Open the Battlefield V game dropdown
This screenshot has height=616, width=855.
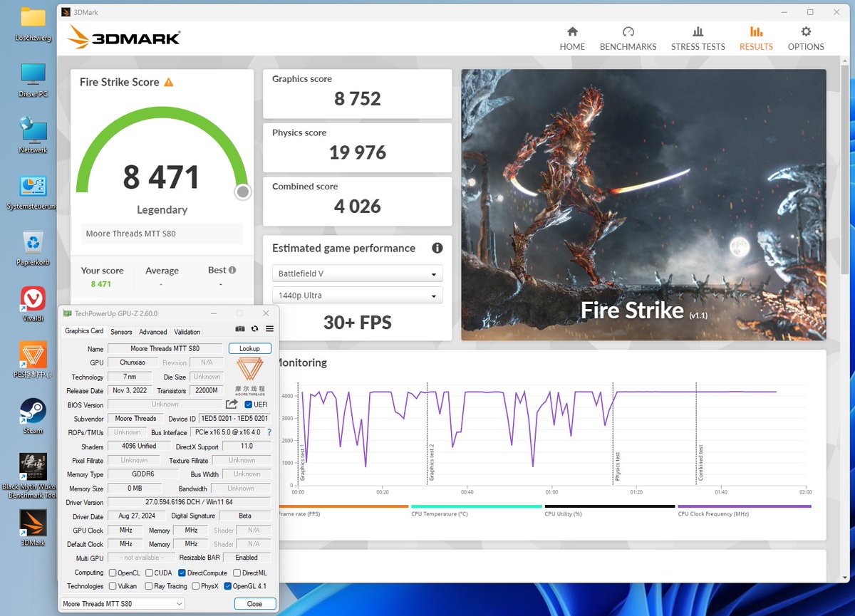pos(357,273)
